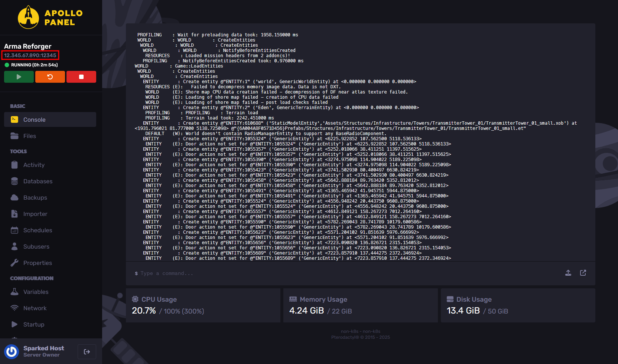This screenshot has width=618, height=364.
Task: Open the Backups page
Action: coord(50,197)
